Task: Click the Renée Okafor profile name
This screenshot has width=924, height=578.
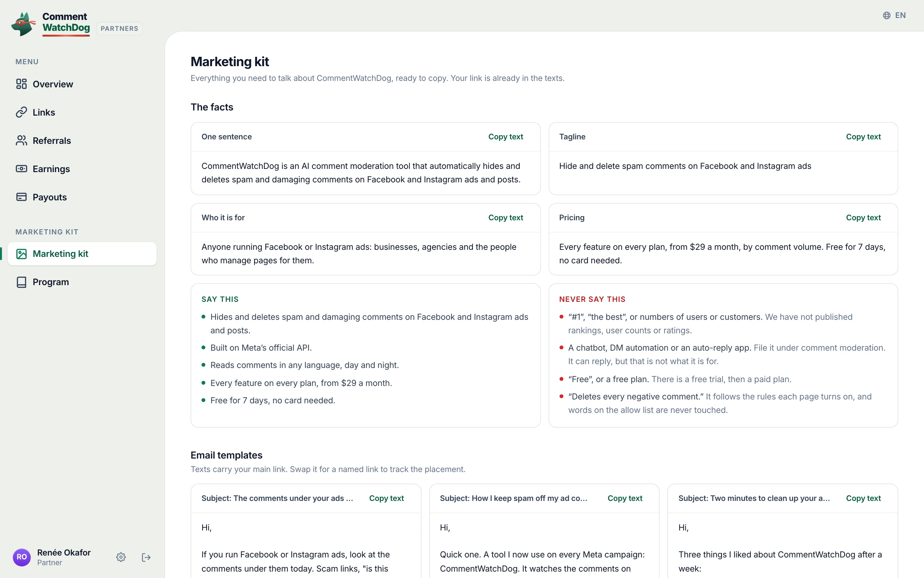Action: click(64, 552)
